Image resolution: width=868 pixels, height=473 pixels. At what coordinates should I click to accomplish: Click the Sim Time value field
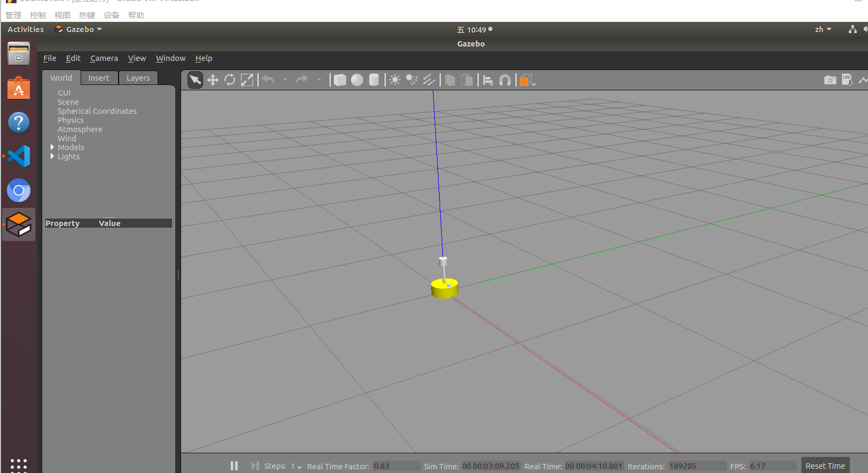point(491,466)
